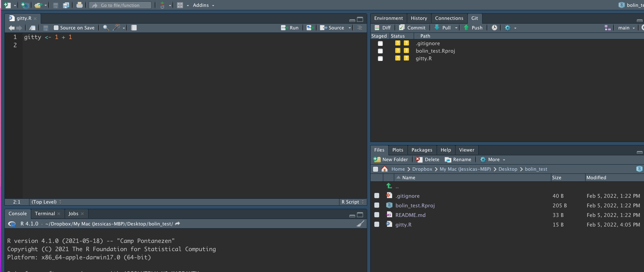Screen dimensions: 644x272
Task: Click the Run button in editor
Action: [x=290, y=28]
